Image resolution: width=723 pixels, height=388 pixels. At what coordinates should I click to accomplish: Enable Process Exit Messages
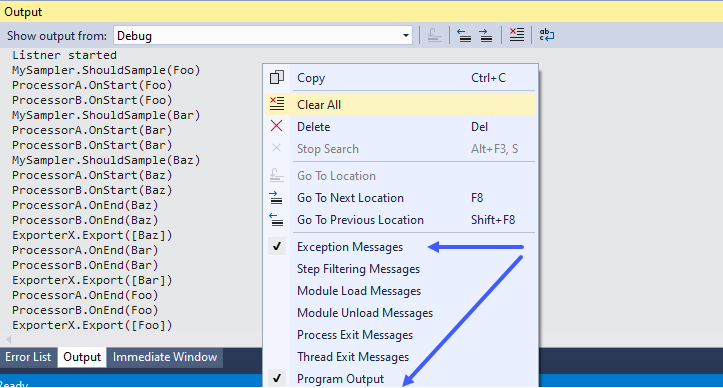click(x=355, y=335)
